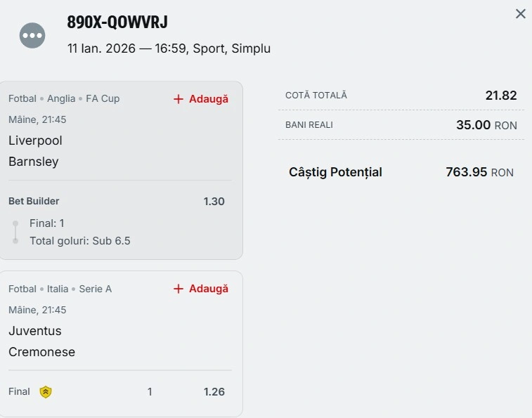Close the bet slip details
532x418 pixels.
[520, 14]
